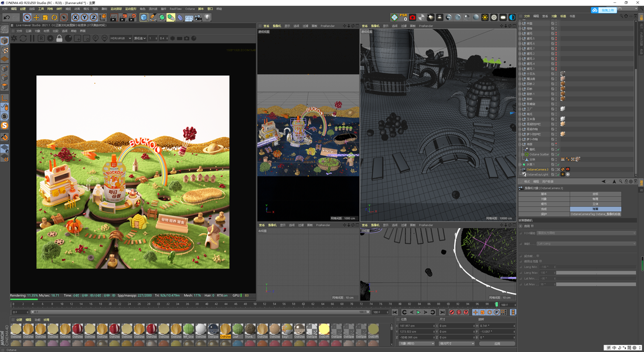Viewport: 644px width, 352px height.
Task: Select OctaneCamera.3 in object manager
Action: pyautogui.click(x=537, y=170)
